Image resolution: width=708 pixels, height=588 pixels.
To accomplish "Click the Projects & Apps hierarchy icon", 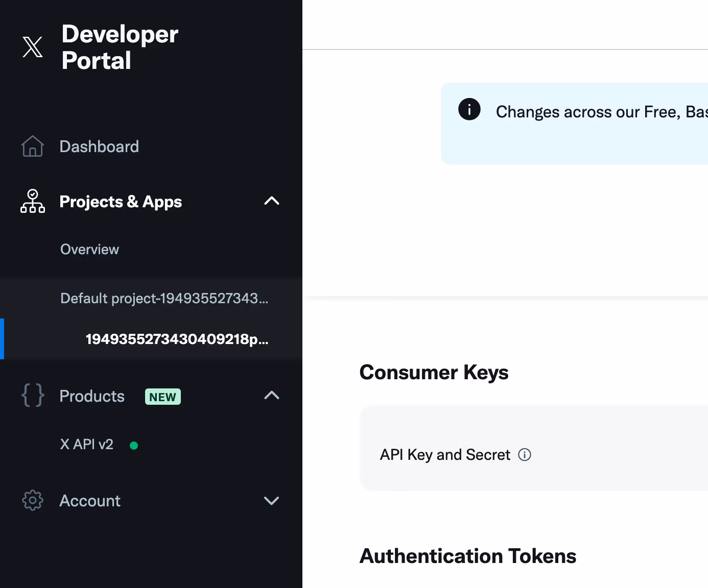I will pos(33,201).
